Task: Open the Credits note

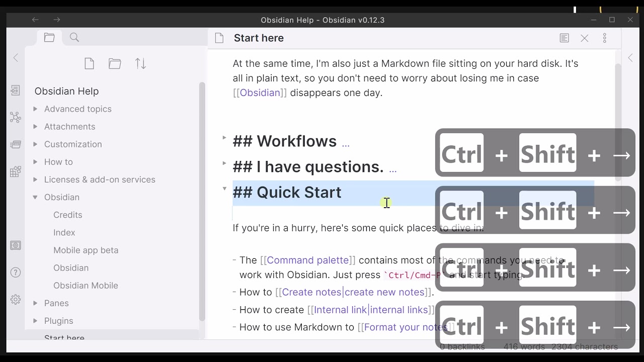Action: click(x=68, y=215)
